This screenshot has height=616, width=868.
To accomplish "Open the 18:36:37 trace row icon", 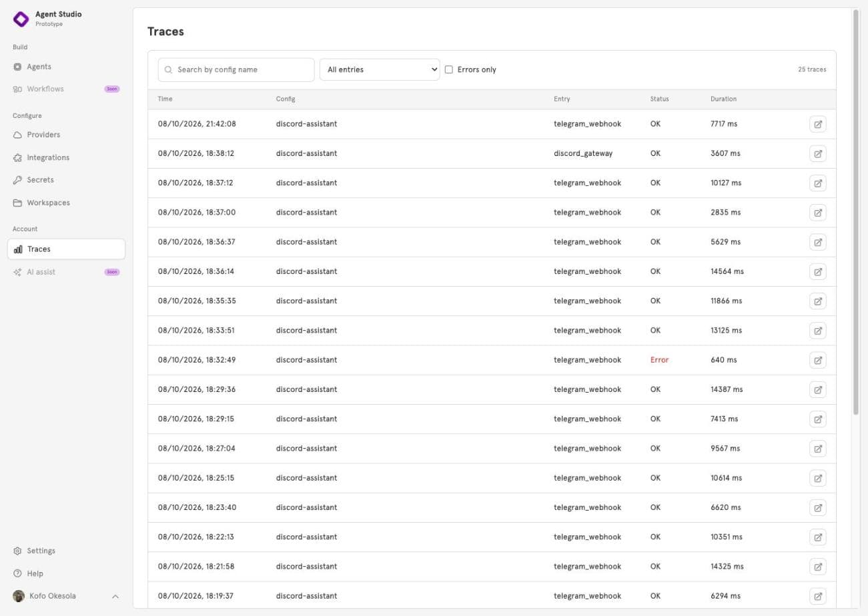I will (x=817, y=242).
